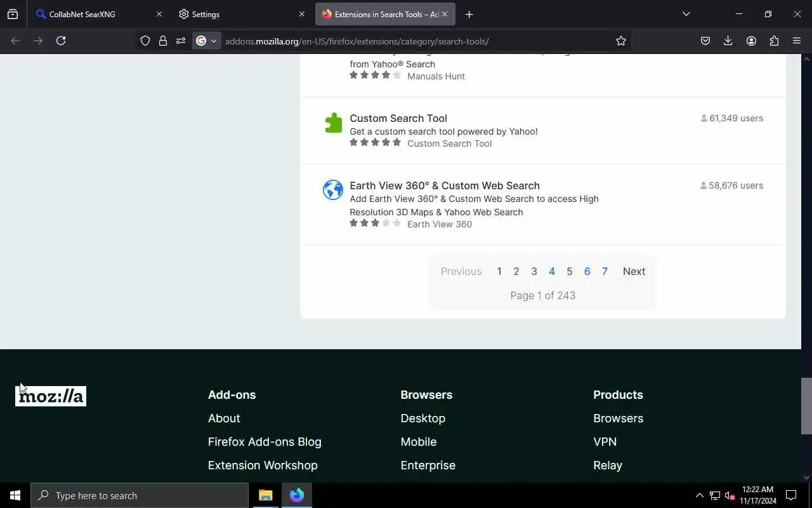The height and width of the screenshot is (508, 812).
Task: Open the Firefox account icon
Action: point(751,41)
